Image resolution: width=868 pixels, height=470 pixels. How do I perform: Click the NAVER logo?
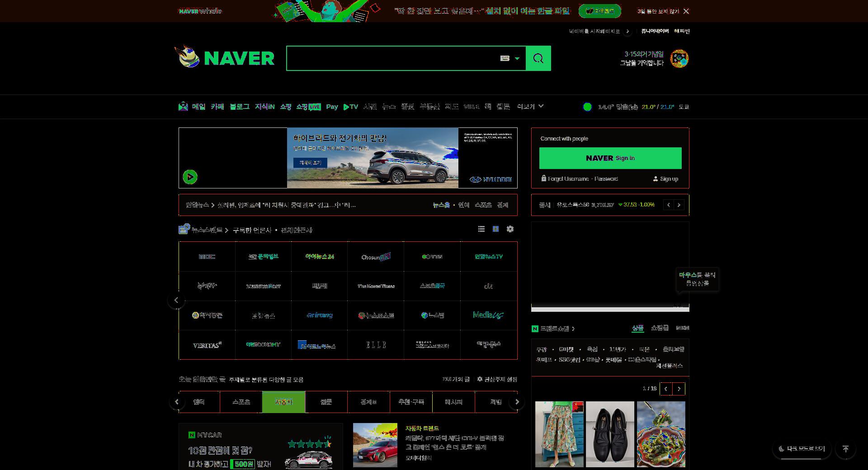[239, 58]
